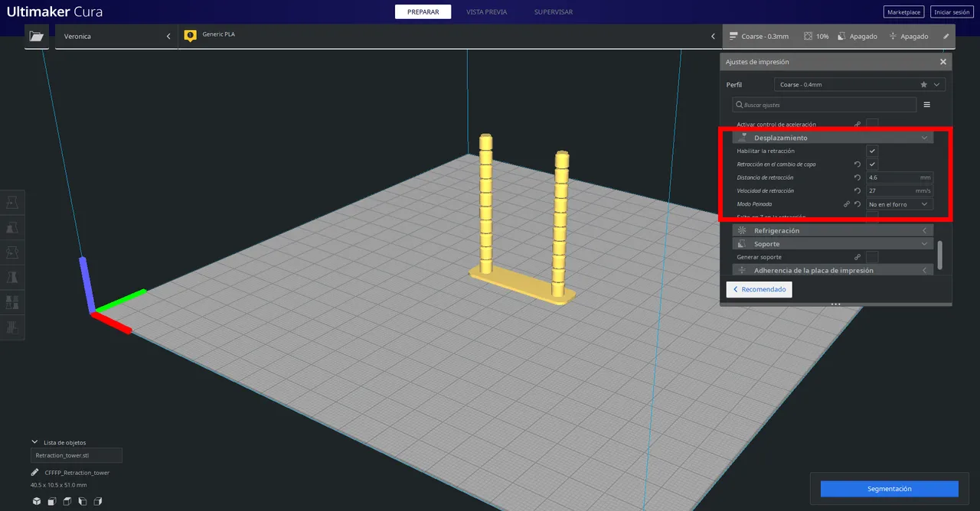This screenshot has width=980, height=511.
Task: Click link icon beside Activar control de aceleración
Action: [x=857, y=124]
